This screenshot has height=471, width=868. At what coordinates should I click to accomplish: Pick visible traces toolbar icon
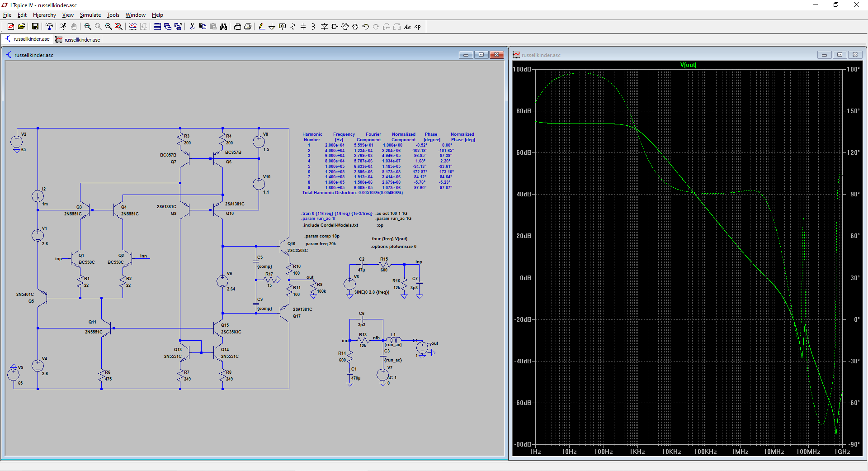point(133,27)
